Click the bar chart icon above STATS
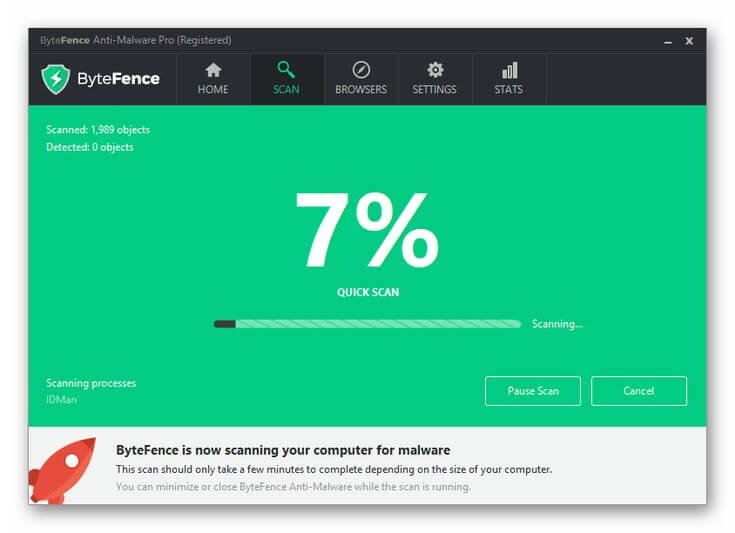Viewport: 735px width, 533px height. pos(509,70)
